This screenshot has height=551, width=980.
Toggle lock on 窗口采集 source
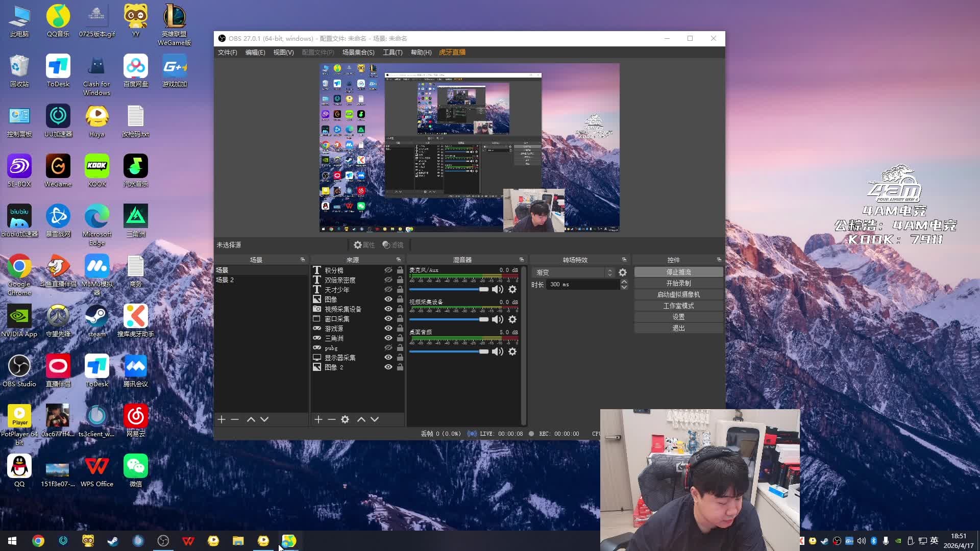400,319
